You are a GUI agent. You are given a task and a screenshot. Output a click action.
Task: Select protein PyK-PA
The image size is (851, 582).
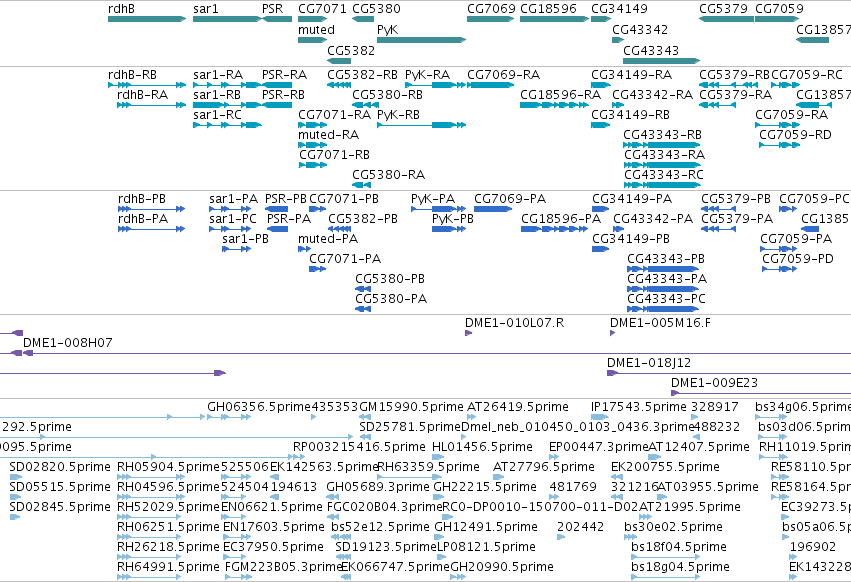[x=439, y=210]
